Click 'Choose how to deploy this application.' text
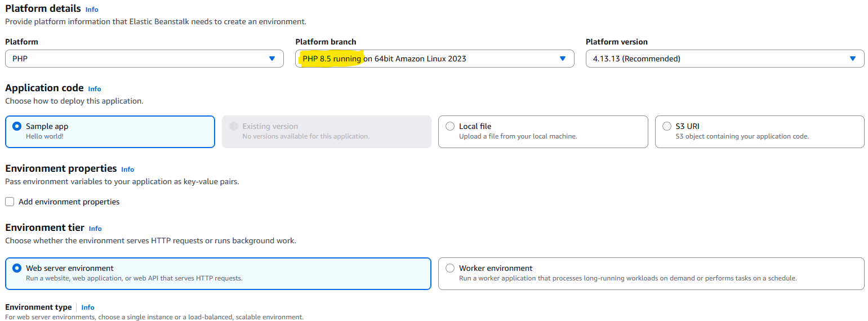The height and width of the screenshot is (321, 868). click(74, 101)
